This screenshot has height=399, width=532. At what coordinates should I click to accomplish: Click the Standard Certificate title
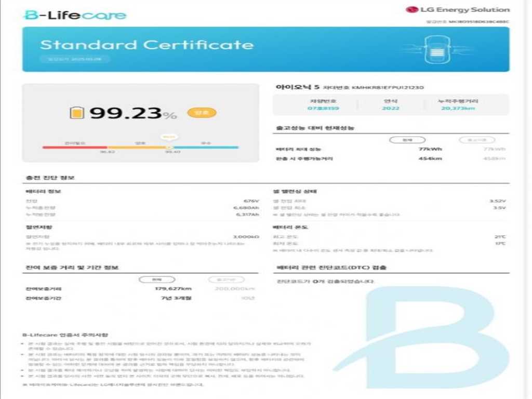(x=147, y=45)
